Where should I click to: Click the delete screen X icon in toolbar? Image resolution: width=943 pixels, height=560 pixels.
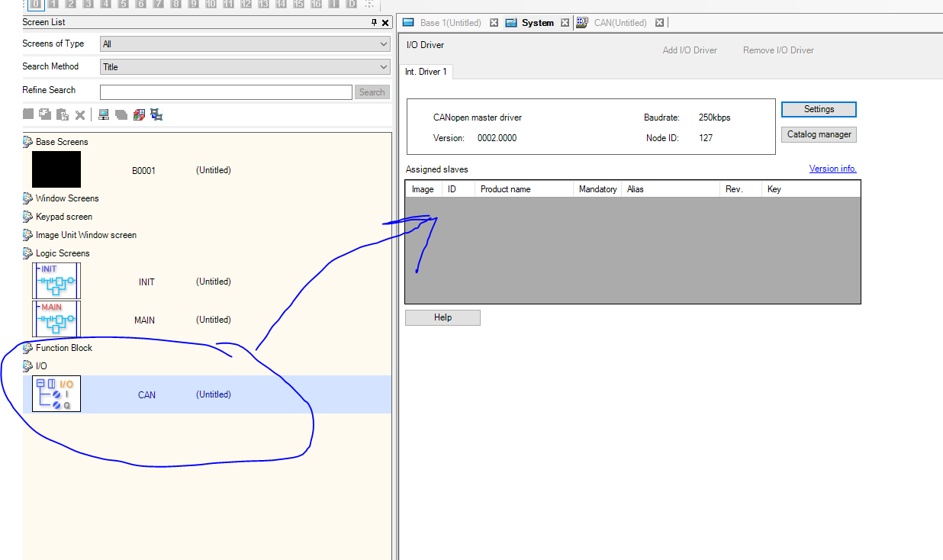coord(80,115)
